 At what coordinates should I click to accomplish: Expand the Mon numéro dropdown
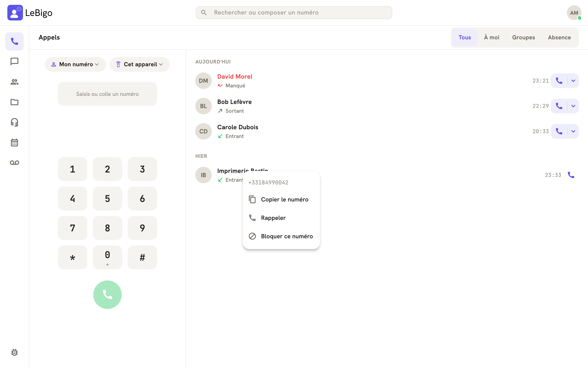tap(75, 64)
